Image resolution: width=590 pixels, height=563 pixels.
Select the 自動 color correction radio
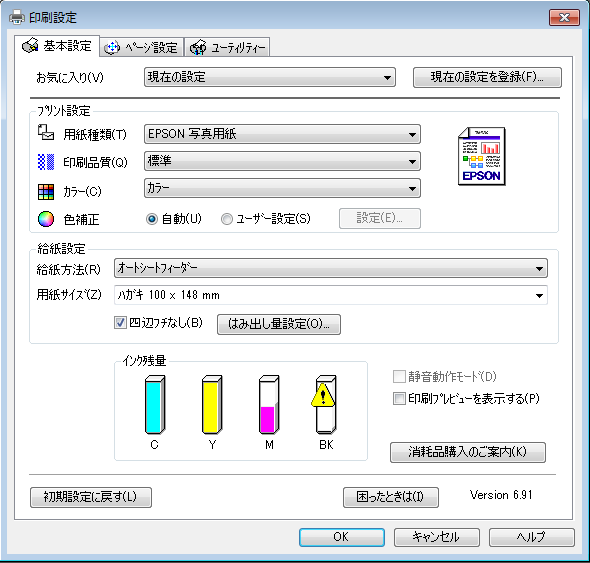152,219
